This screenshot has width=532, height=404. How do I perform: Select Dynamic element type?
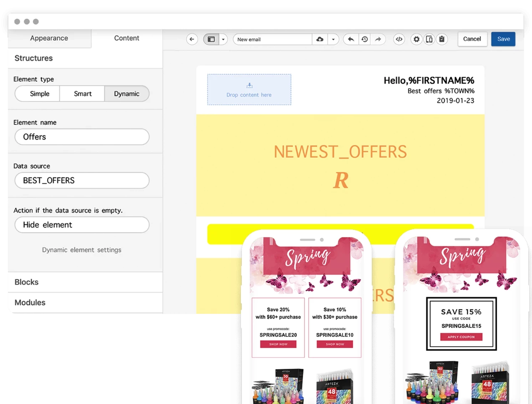pyautogui.click(x=127, y=94)
